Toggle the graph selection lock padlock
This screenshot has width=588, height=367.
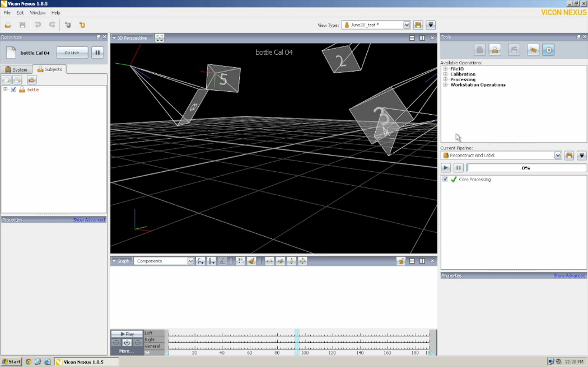(400, 261)
